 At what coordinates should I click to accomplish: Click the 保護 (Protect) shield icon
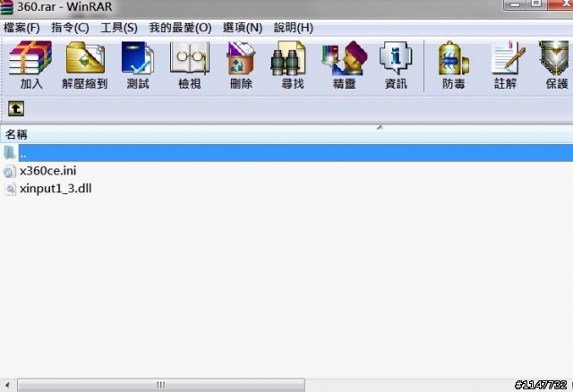pos(556,65)
